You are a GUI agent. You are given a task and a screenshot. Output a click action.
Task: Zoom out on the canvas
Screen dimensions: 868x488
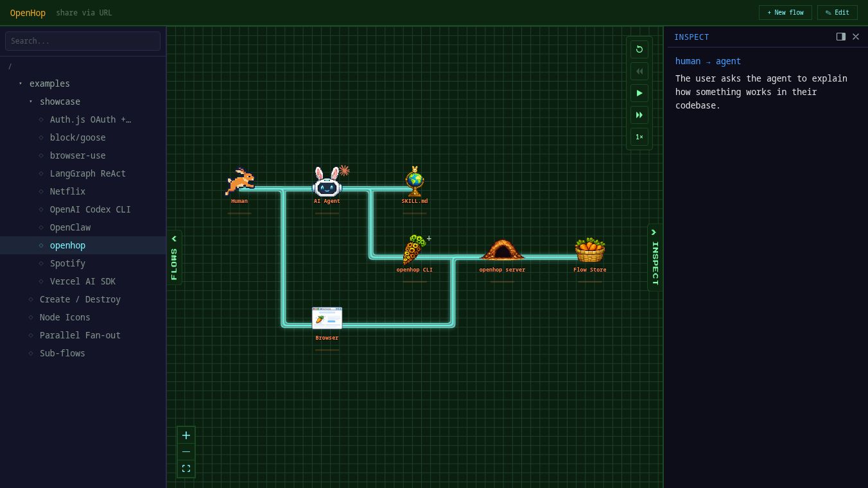(186, 452)
